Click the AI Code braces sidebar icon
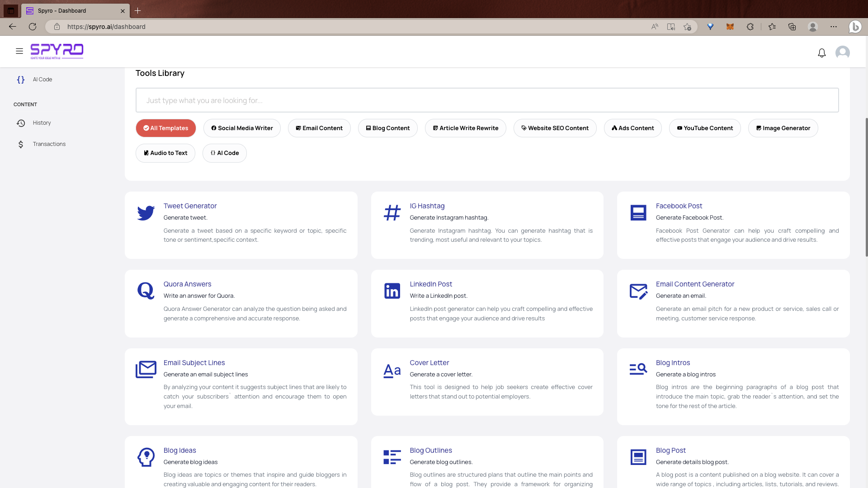This screenshot has height=488, width=868. coord(21,80)
